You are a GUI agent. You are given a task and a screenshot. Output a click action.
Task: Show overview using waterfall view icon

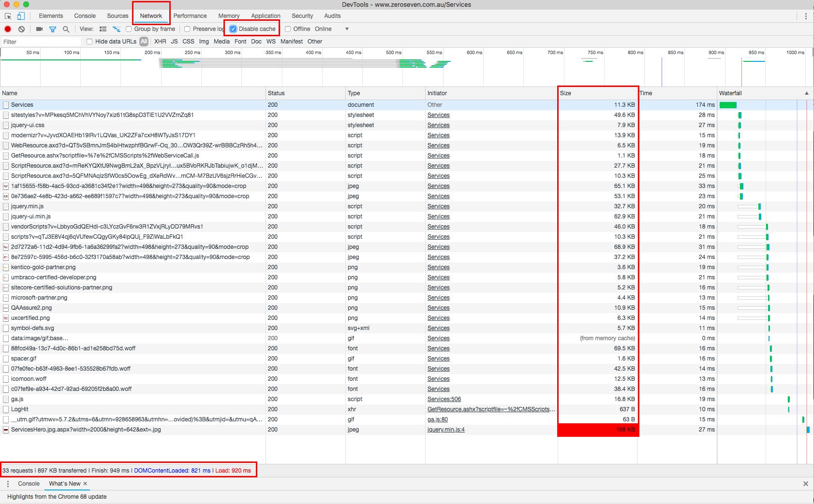coord(116,29)
